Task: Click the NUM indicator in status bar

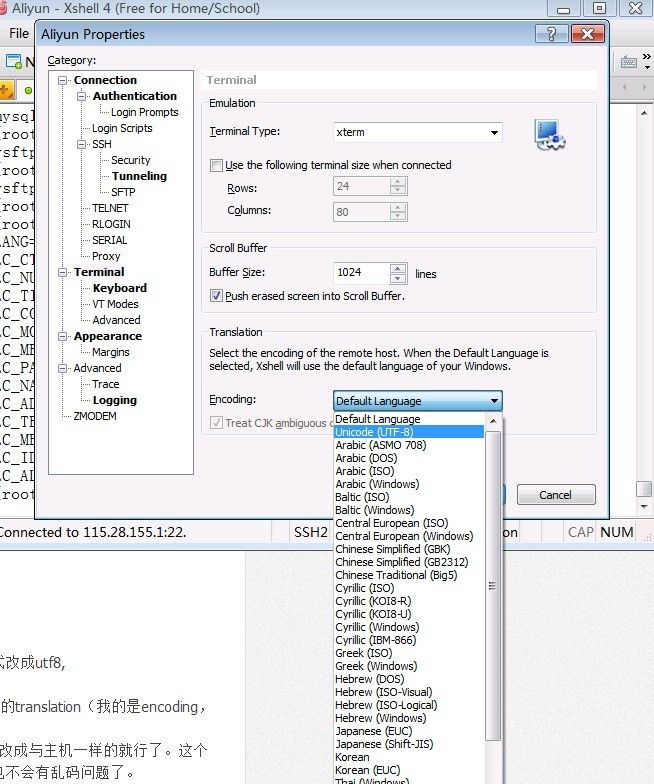Action: click(616, 532)
